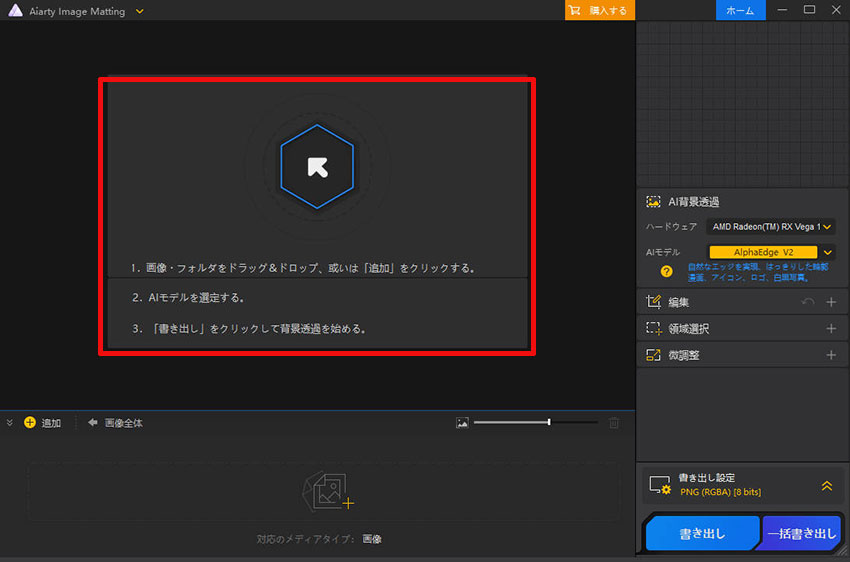Click the 書き出し設定 monitor gear icon
The width and height of the screenshot is (850, 562).
click(x=659, y=485)
